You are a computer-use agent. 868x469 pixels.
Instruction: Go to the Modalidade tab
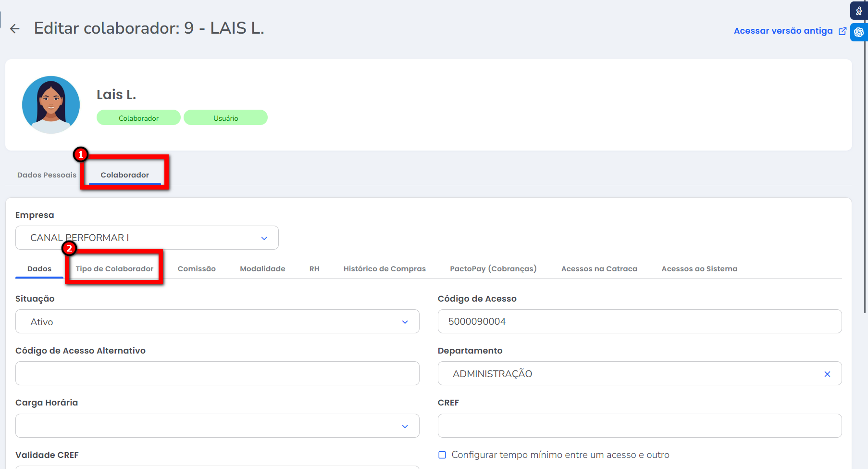[x=262, y=269]
